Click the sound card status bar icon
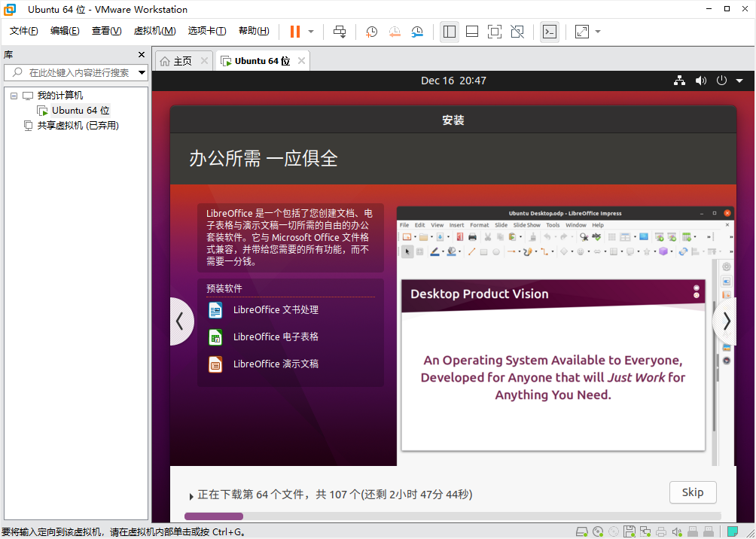This screenshot has width=756, height=539. (677, 531)
